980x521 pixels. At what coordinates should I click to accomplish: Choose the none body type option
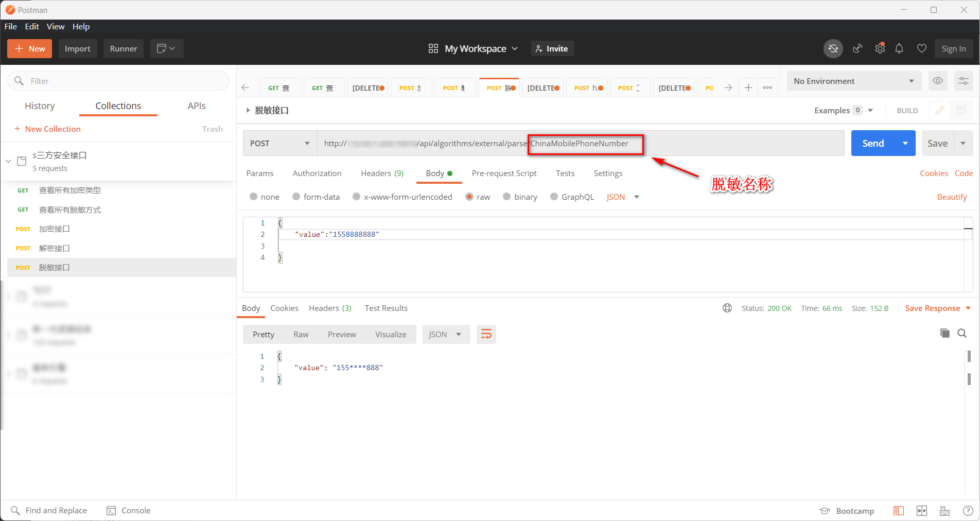coord(253,197)
